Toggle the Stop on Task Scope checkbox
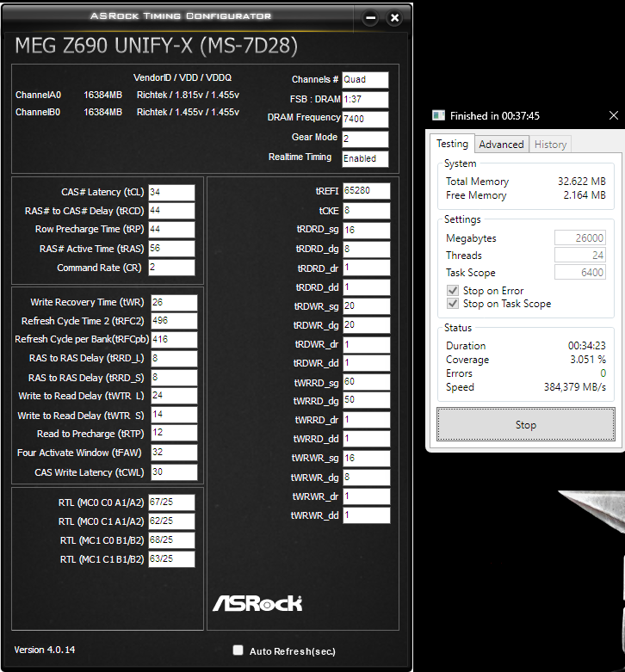Image resolution: width=625 pixels, height=672 pixels. coord(453,304)
